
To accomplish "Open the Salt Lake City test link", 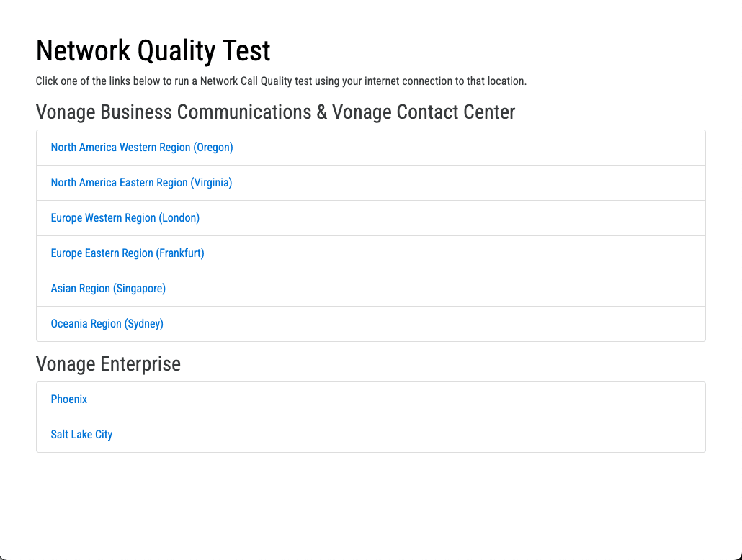I will coord(81,434).
